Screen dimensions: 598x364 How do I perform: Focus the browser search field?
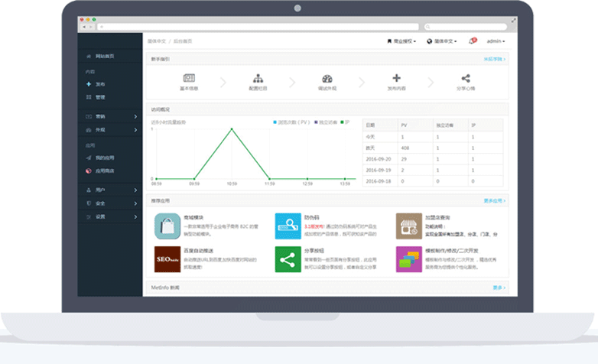(x=466, y=27)
